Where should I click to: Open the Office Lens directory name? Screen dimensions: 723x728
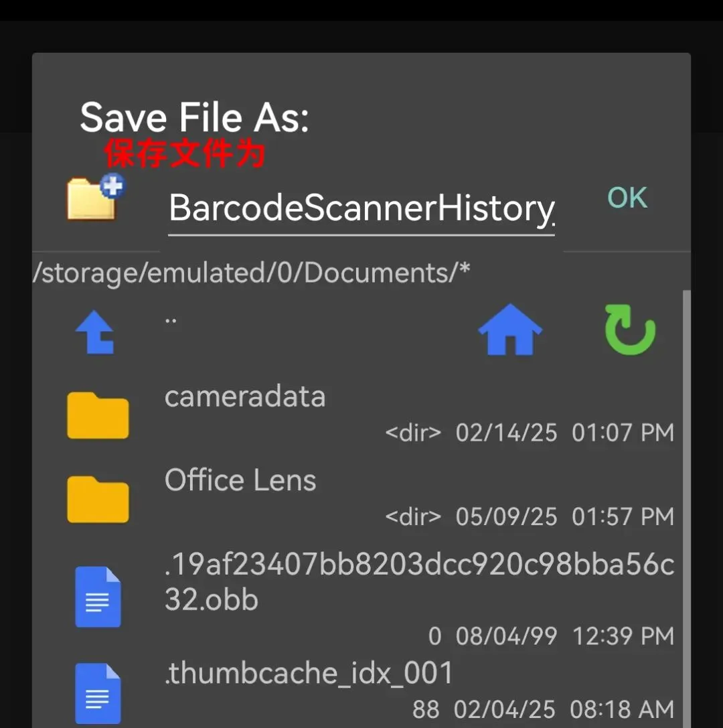coord(240,480)
